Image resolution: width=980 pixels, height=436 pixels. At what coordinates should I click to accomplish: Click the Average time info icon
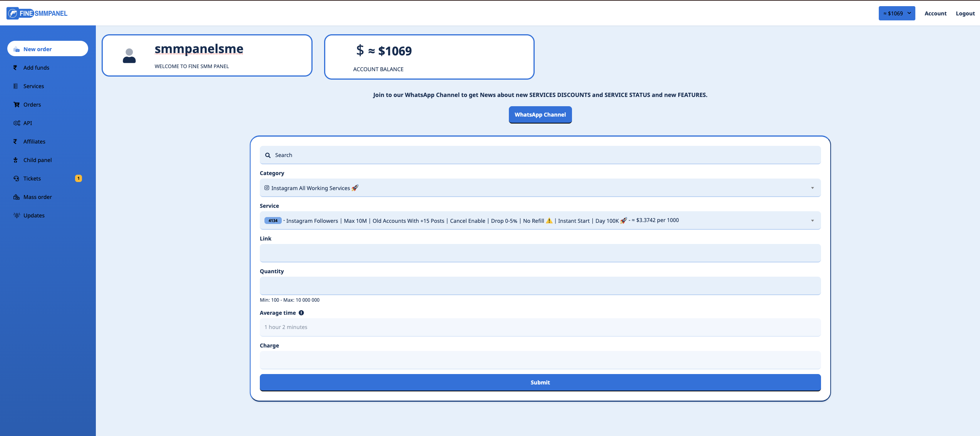pos(301,313)
